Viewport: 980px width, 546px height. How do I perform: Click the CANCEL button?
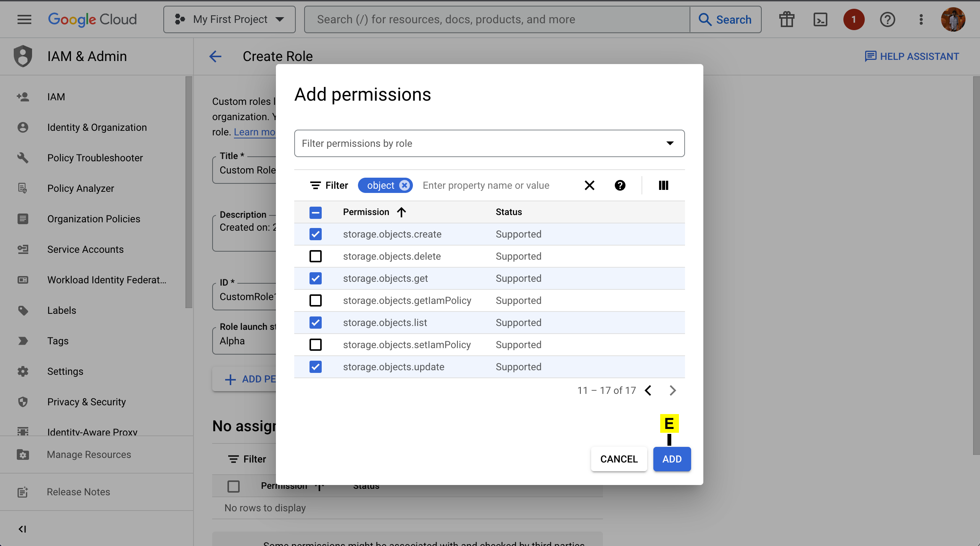[619, 459]
